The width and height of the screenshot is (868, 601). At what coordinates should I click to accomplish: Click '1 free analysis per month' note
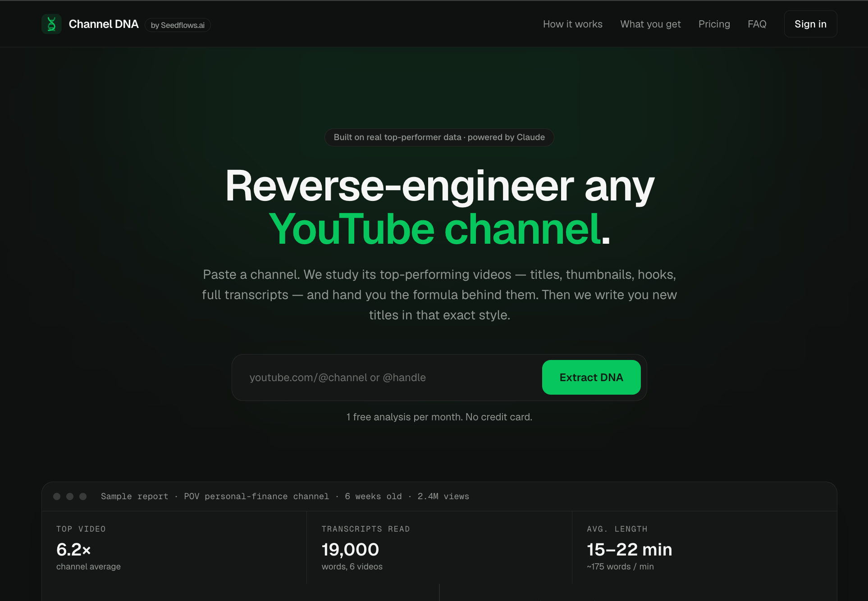point(439,417)
